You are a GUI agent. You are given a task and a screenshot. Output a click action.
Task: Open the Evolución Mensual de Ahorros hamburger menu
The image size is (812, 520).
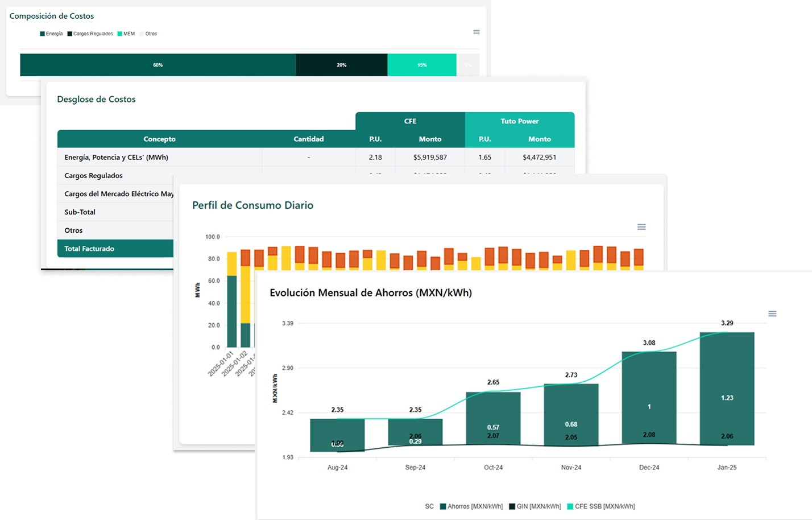pos(772,314)
